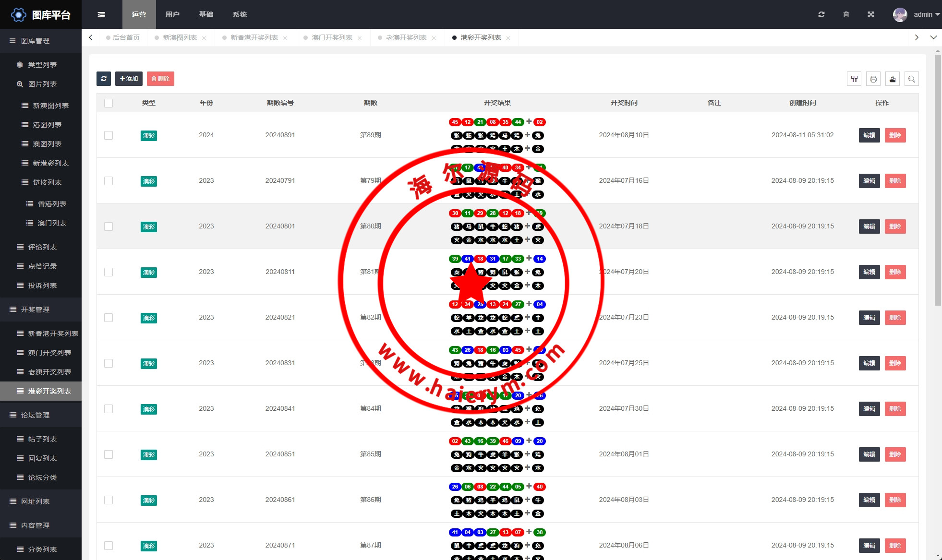Click the export table icon
This screenshot has width=942, height=560.
pyautogui.click(x=893, y=79)
